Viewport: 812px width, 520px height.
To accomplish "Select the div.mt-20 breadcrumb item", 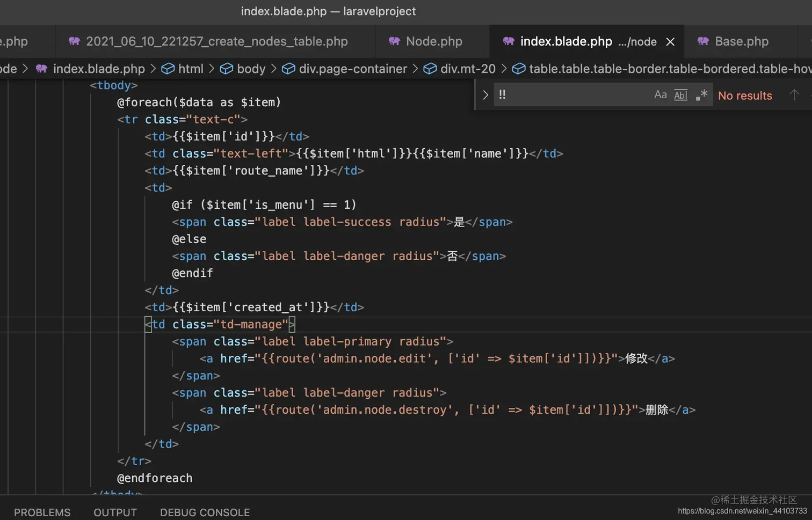I will (468, 69).
